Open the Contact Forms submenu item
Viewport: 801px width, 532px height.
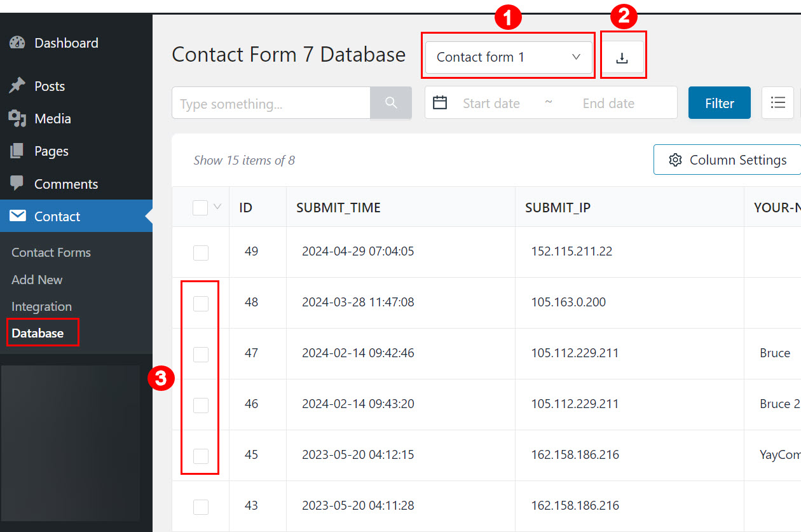tap(51, 252)
